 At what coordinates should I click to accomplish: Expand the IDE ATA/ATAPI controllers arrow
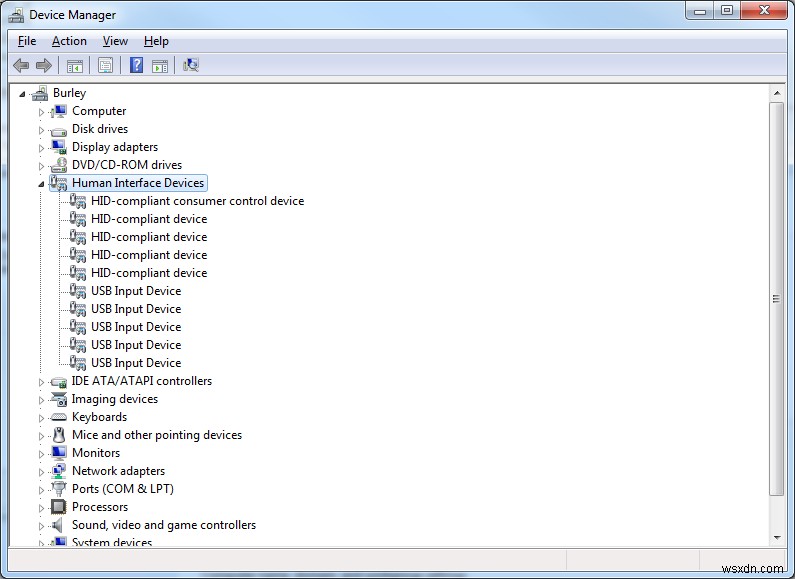(x=41, y=382)
